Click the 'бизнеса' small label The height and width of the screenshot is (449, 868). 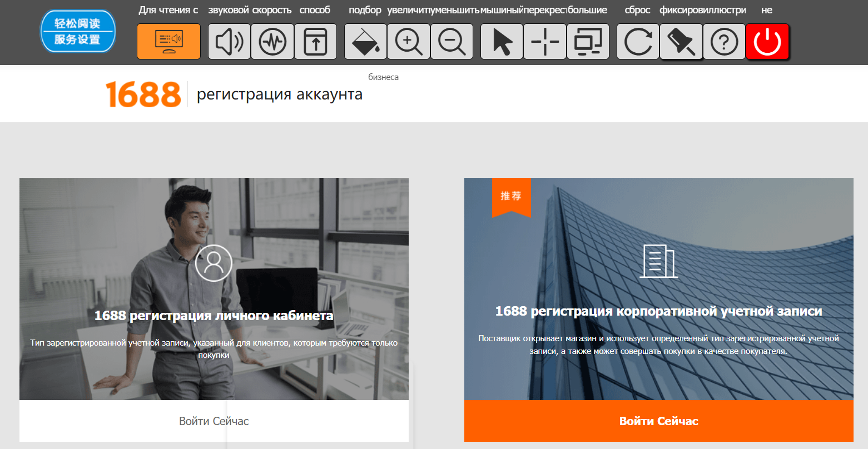383,77
